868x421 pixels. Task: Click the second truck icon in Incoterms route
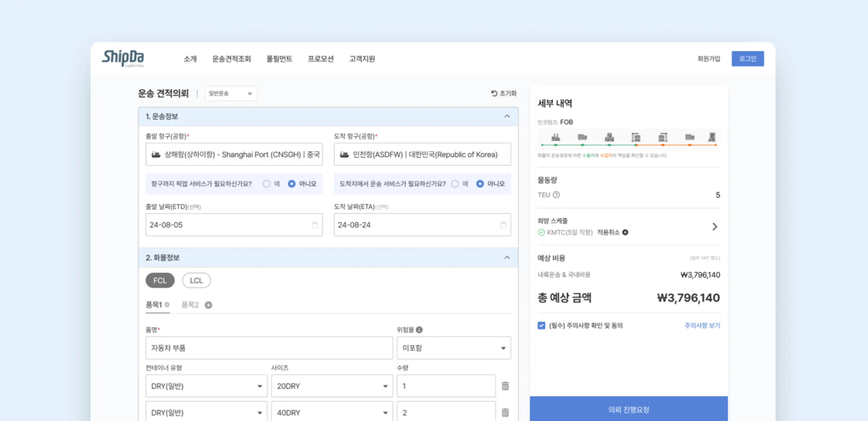pyautogui.click(x=690, y=137)
